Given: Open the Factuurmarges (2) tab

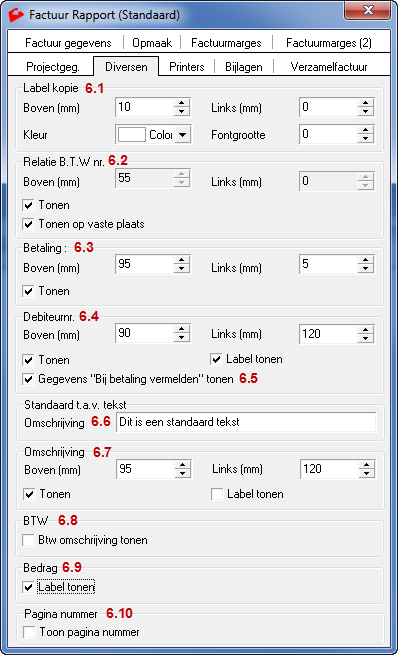Looking at the screenshot, I should point(329,43).
